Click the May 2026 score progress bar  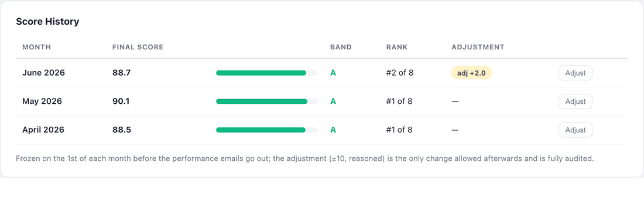(x=266, y=101)
